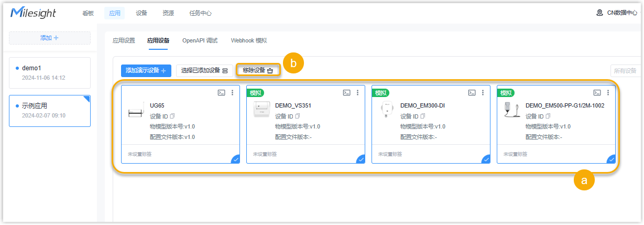Copy device ID on DEMO_EM500-PP-G1/2M-1002 card
Viewport: 644px width, 225px height.
(548, 116)
